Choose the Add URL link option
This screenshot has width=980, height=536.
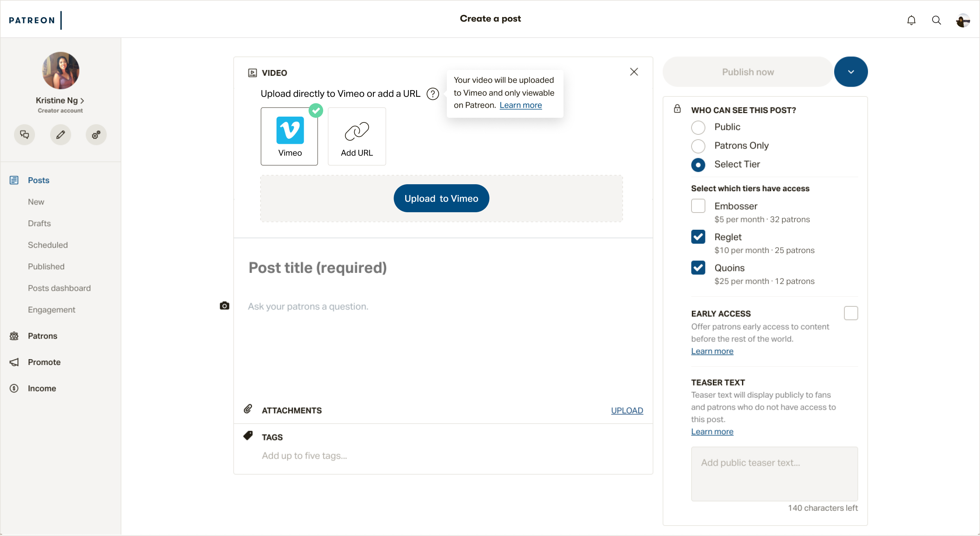coord(357,136)
